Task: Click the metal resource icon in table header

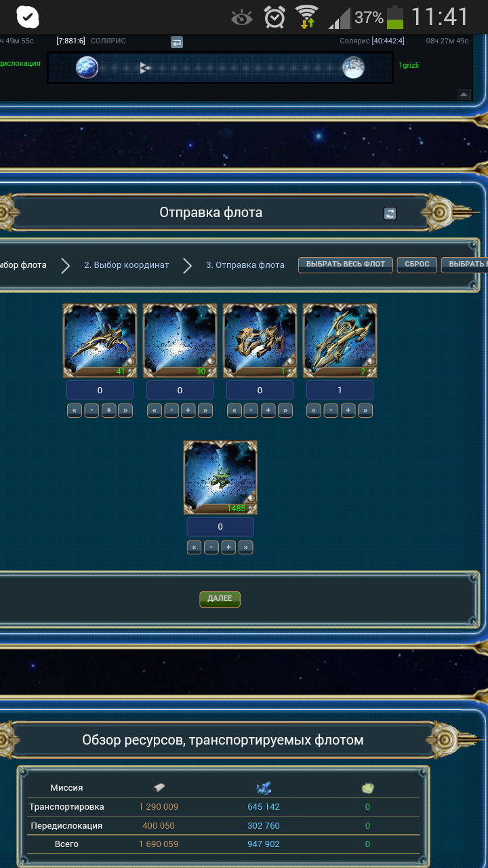Action: pyautogui.click(x=159, y=787)
